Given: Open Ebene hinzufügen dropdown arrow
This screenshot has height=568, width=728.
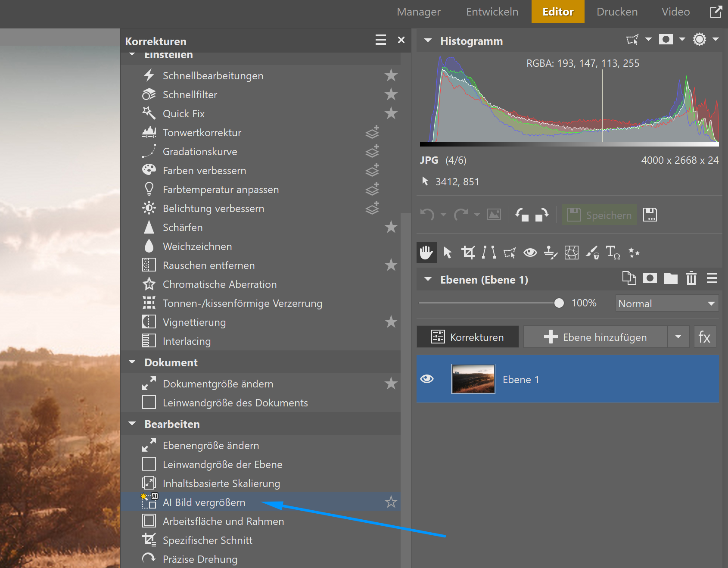Looking at the screenshot, I should [x=678, y=337].
